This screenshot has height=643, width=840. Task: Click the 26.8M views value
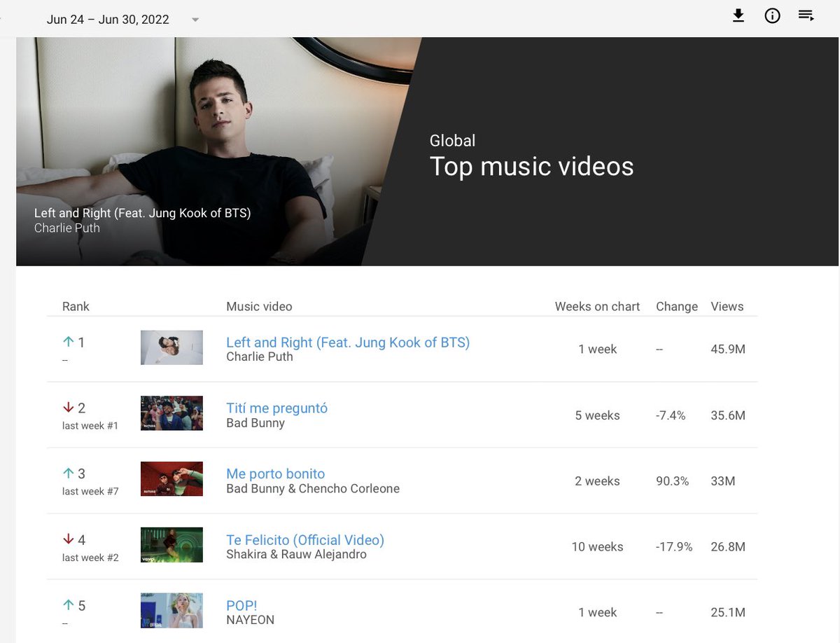pyautogui.click(x=728, y=547)
